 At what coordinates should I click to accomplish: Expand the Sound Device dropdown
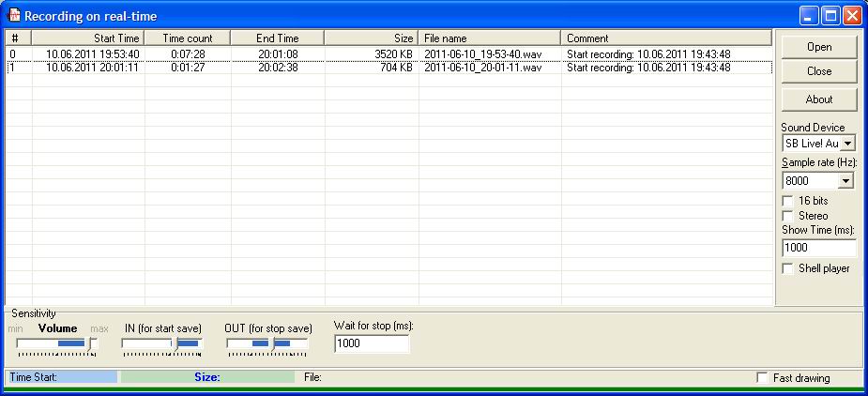click(847, 144)
